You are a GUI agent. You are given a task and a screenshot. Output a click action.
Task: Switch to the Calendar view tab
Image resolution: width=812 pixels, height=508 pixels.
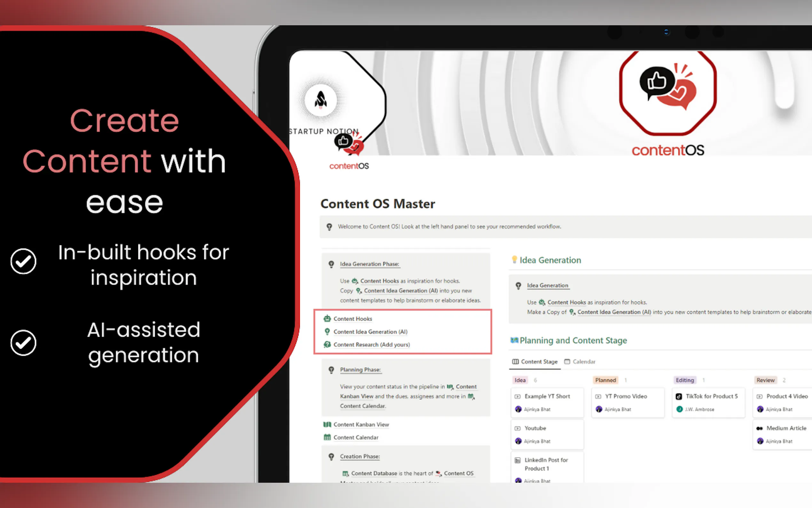(580, 361)
